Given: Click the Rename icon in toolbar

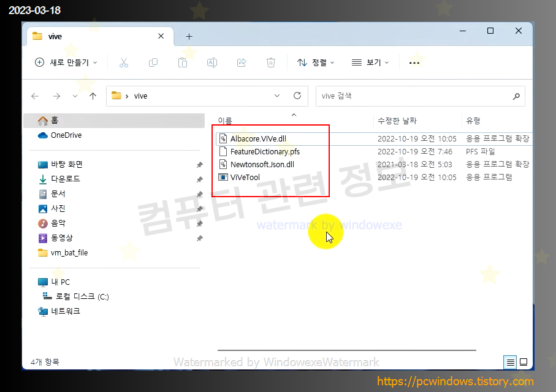Looking at the screenshot, I should coord(212,62).
